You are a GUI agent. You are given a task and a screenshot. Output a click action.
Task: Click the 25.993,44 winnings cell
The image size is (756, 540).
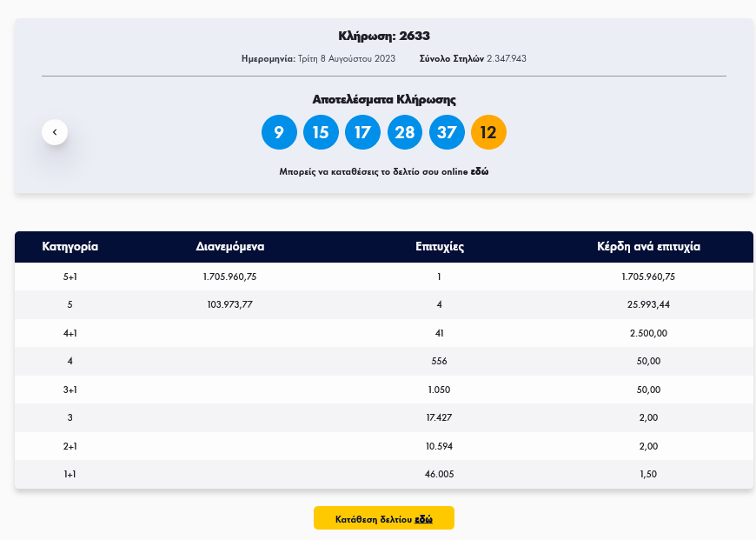pyautogui.click(x=648, y=304)
